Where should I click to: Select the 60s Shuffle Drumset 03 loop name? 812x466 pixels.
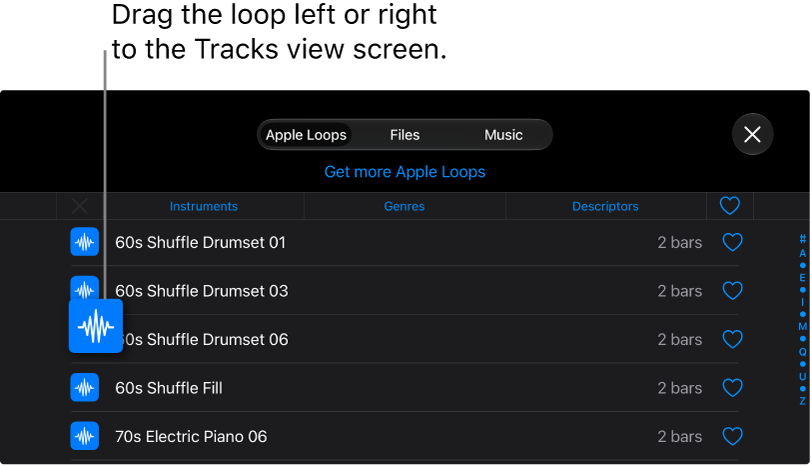coord(201,291)
